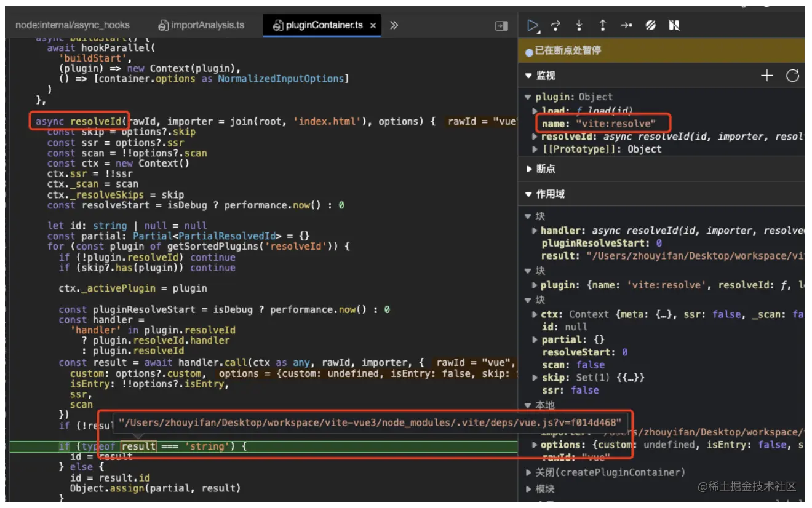Collapse the plugin Object in watch
Screen dimensions: 812x508
point(528,97)
